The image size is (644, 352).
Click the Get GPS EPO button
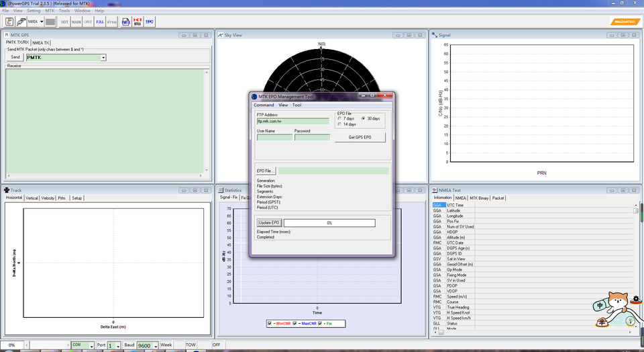(x=360, y=137)
